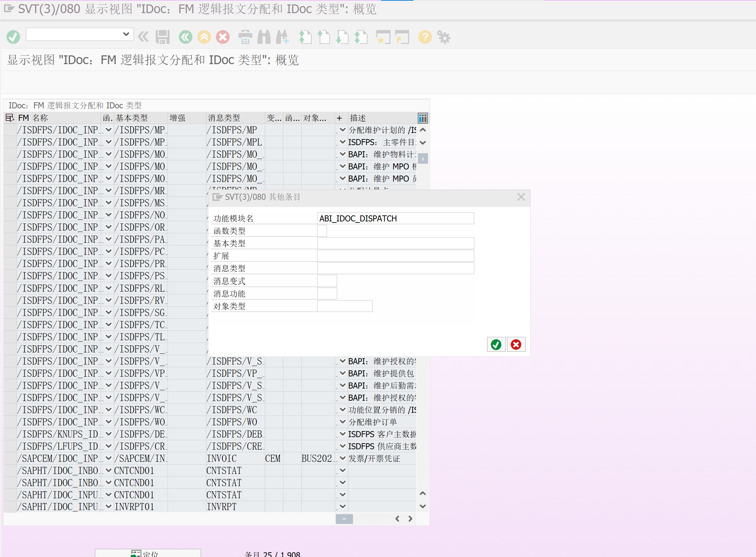Jump to first page using toolbar icon
The image size is (756, 557).
[306, 37]
